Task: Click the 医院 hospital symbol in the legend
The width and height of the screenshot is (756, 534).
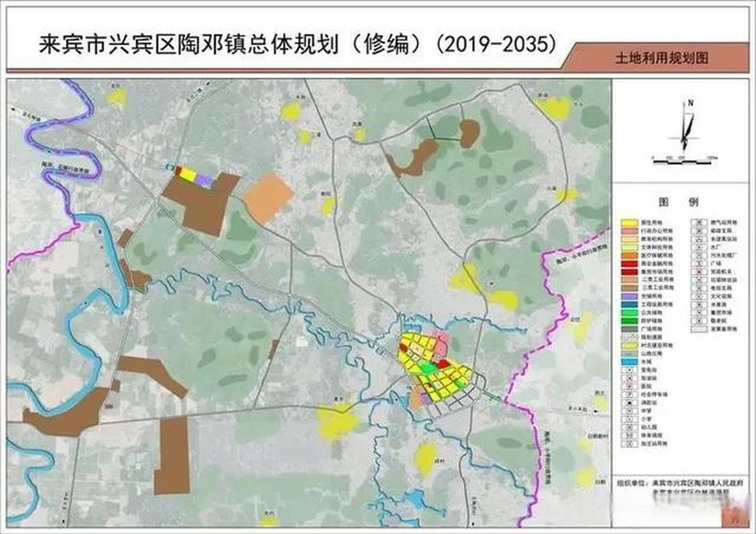Action: click(629, 386)
